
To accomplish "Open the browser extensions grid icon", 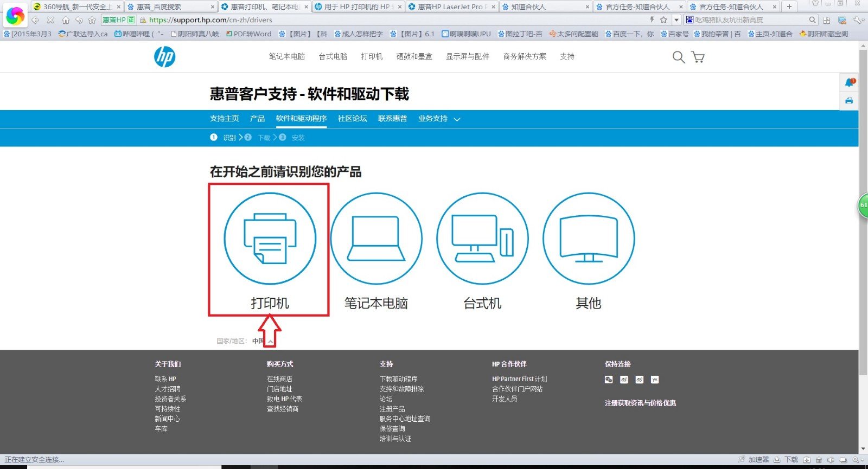I will point(827,20).
